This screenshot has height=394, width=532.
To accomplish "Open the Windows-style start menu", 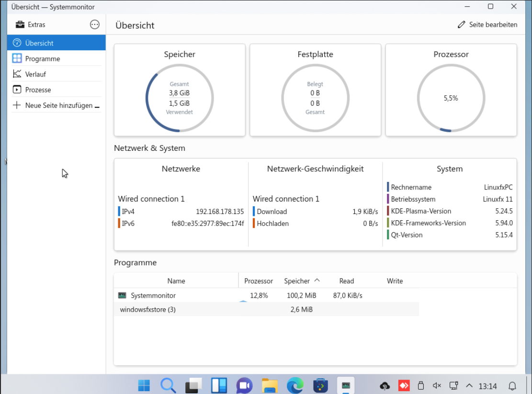I will pos(144,385).
